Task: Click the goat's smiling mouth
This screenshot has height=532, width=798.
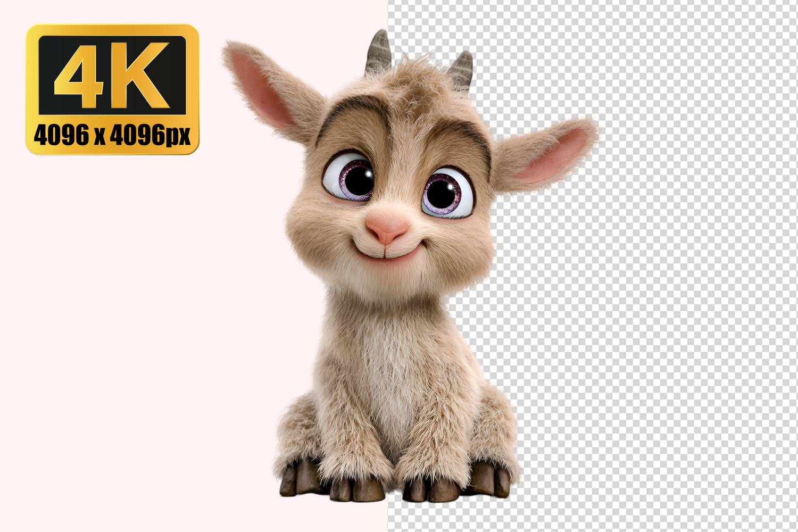Action: tap(388, 253)
